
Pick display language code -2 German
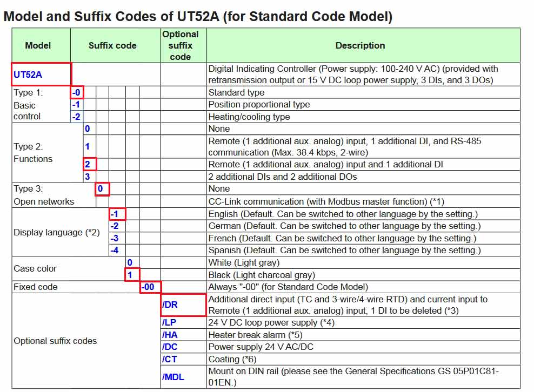click(x=116, y=226)
